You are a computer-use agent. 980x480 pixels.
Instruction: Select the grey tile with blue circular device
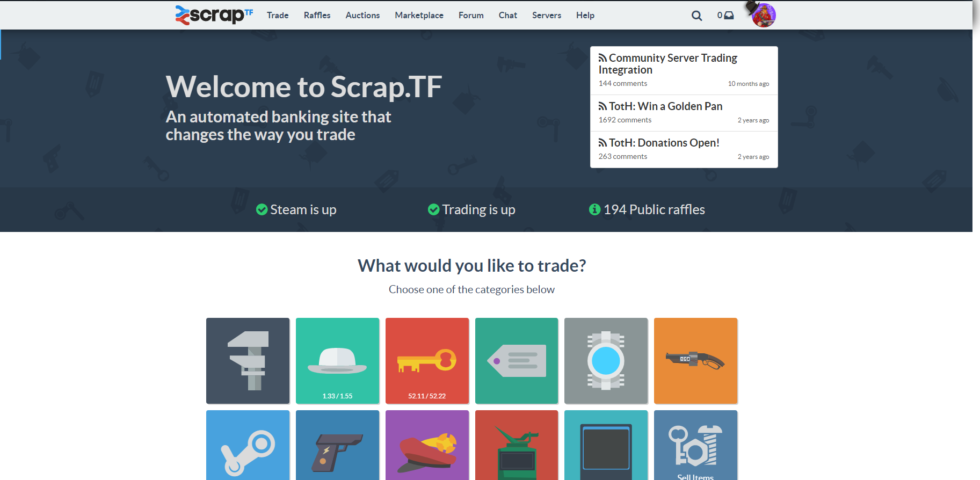coord(606,361)
